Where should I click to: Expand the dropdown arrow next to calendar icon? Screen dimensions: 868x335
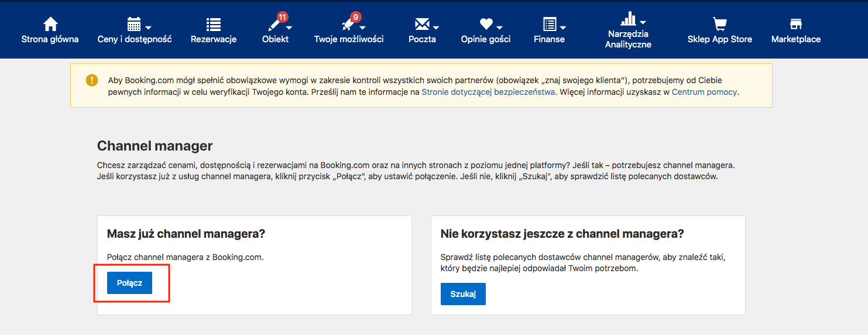[x=148, y=28]
